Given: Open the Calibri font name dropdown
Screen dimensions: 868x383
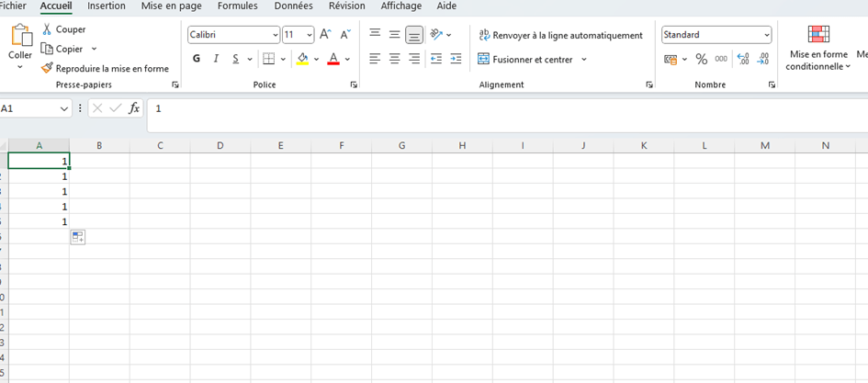Looking at the screenshot, I should (x=276, y=35).
